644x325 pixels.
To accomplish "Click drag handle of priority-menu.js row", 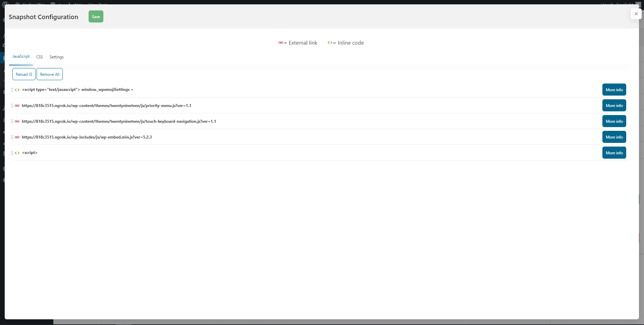I will tap(12, 106).
